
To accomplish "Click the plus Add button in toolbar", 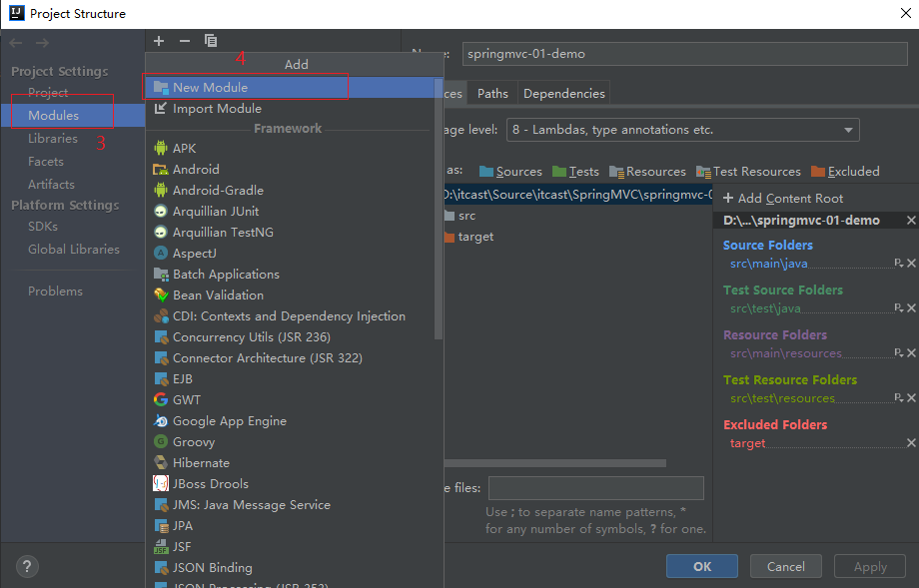I will [159, 41].
